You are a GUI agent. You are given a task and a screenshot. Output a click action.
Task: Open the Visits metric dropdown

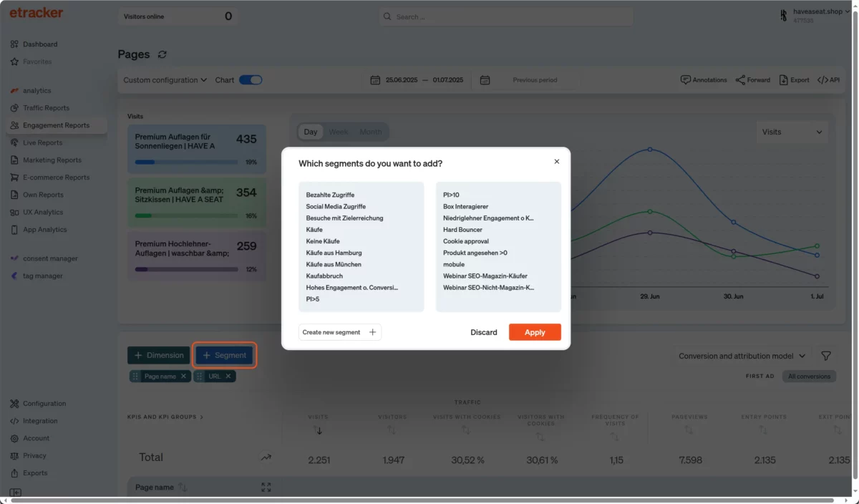[x=792, y=132]
